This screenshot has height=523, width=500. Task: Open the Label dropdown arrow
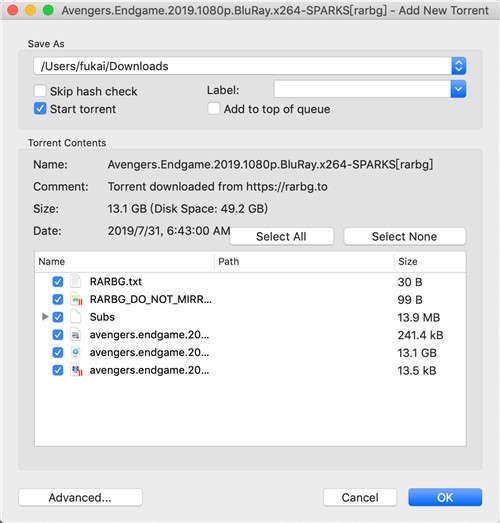tap(458, 89)
